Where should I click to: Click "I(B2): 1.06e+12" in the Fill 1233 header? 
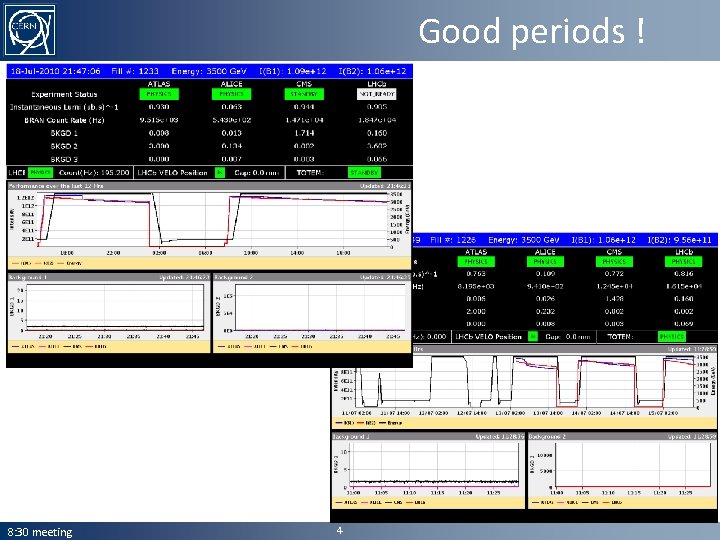point(372,71)
